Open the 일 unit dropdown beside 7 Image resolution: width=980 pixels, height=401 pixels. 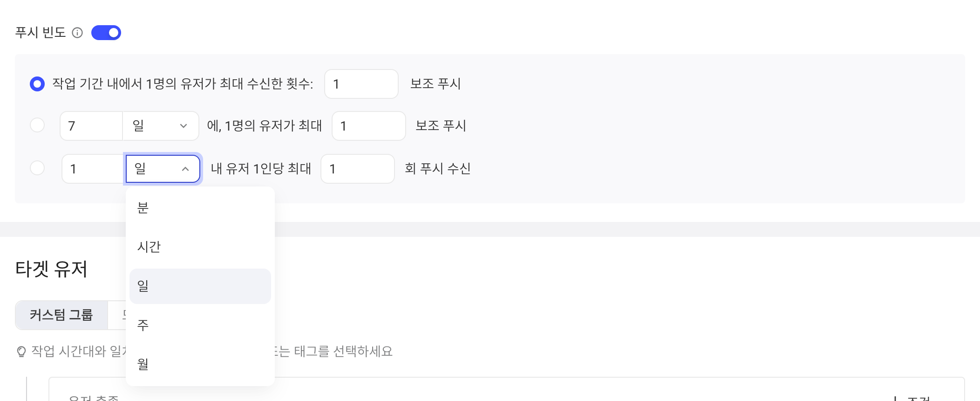pyautogui.click(x=161, y=126)
